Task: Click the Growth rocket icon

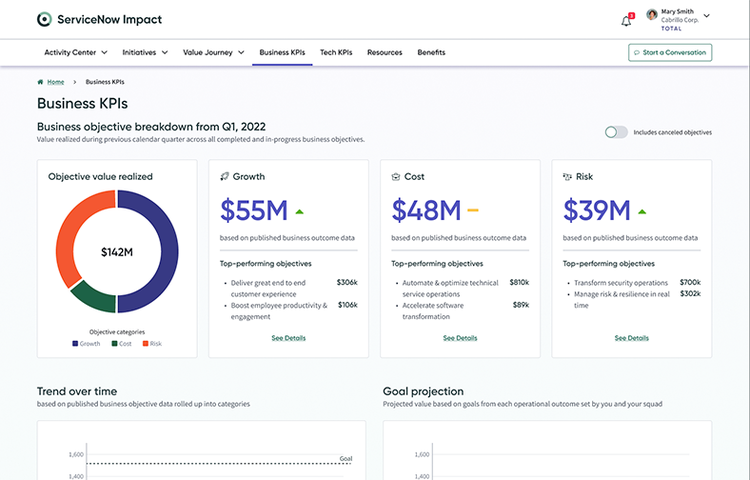Action: tap(224, 176)
